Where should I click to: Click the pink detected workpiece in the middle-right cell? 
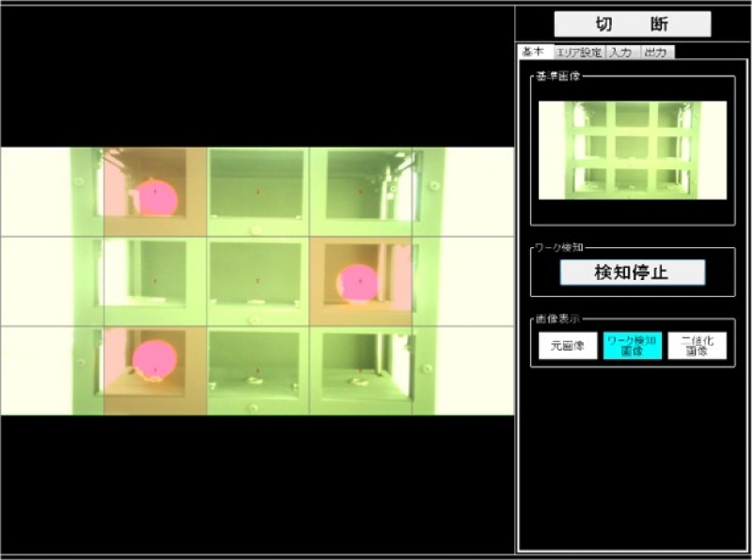[x=357, y=284]
